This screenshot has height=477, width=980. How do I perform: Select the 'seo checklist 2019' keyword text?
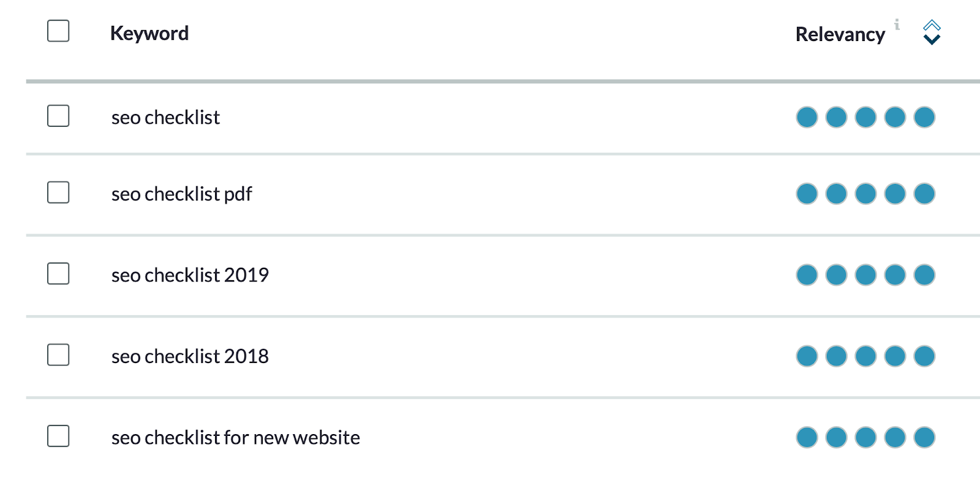[190, 275]
